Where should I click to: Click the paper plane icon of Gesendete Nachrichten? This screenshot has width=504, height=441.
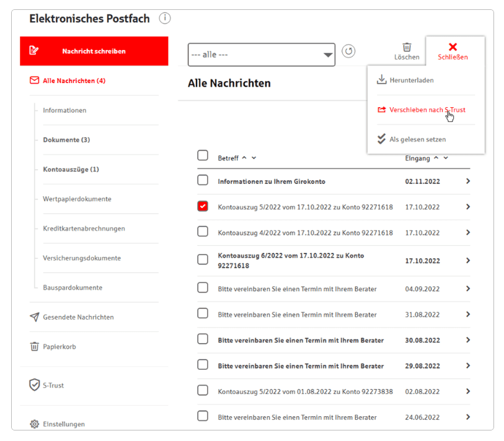(34, 317)
